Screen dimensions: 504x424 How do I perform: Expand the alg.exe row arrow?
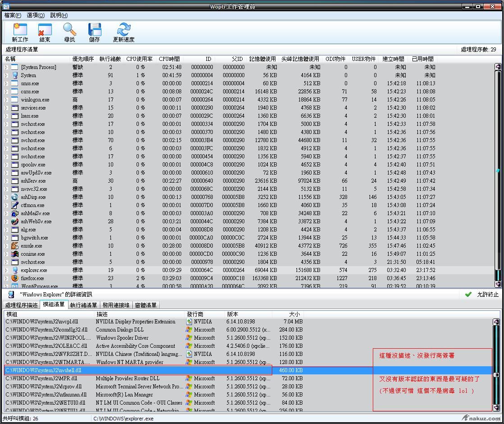pos(6,230)
